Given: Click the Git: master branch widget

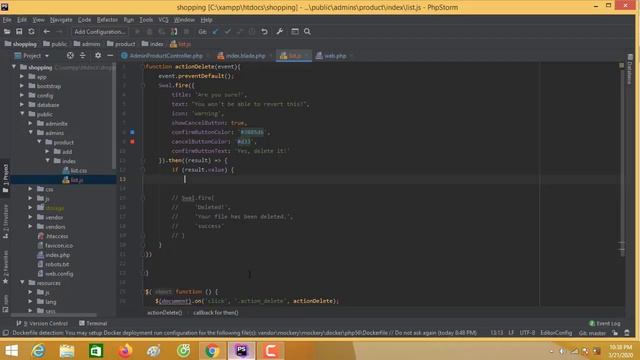Looking at the screenshot, I should (592, 333).
